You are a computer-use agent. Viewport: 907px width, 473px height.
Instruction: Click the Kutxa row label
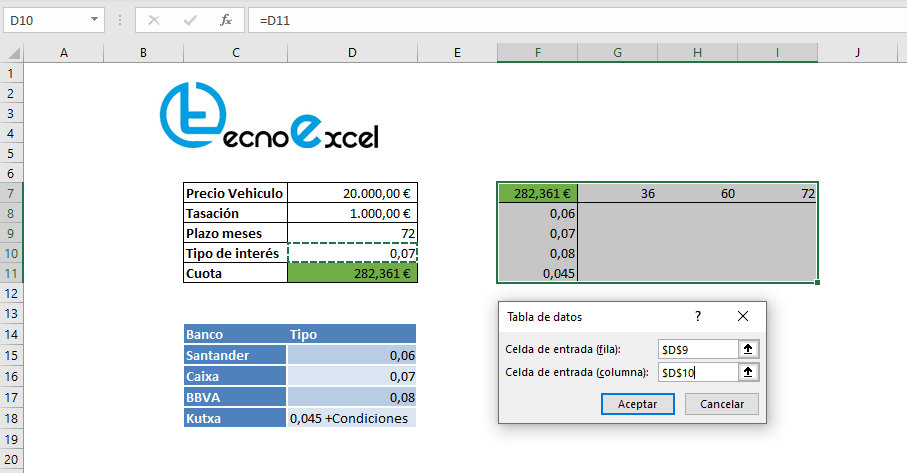[235, 418]
